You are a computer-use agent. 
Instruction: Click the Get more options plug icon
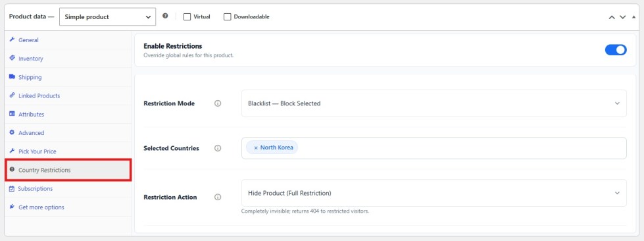(x=12, y=207)
